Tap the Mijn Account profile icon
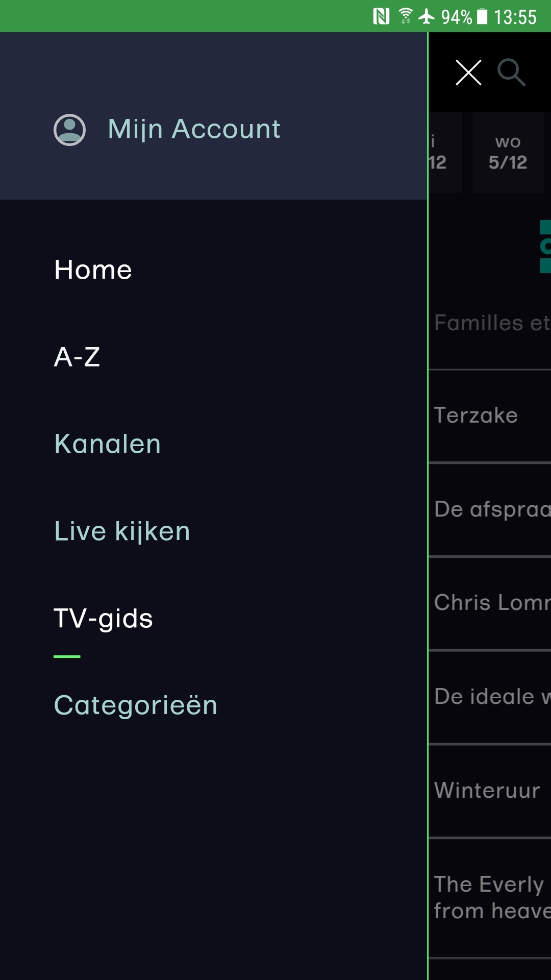Screen dimensions: 551x980 (x=70, y=130)
